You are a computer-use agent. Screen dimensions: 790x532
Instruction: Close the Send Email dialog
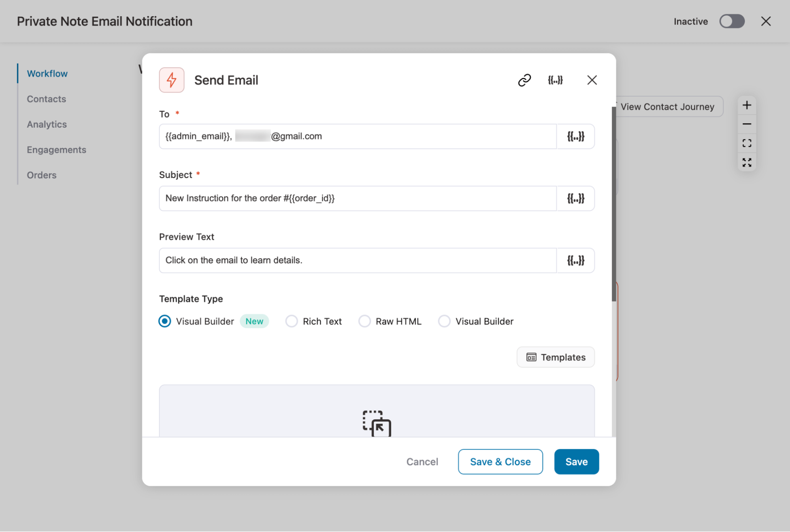coord(592,80)
